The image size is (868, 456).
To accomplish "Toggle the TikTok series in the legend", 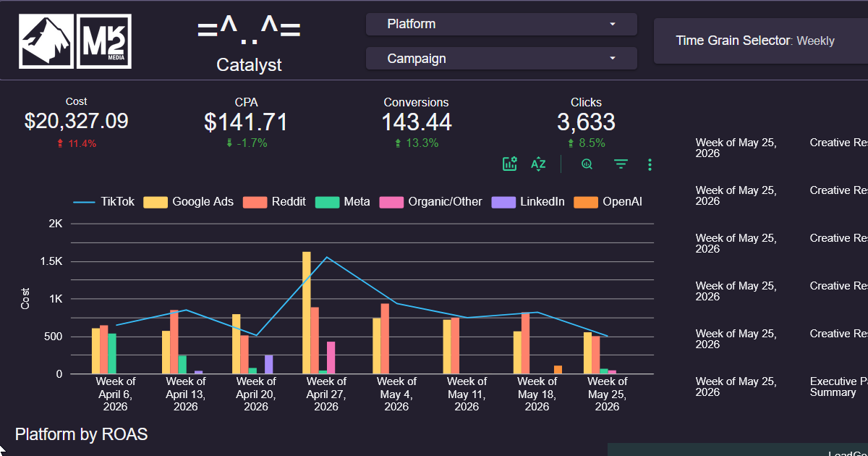I will coord(104,202).
